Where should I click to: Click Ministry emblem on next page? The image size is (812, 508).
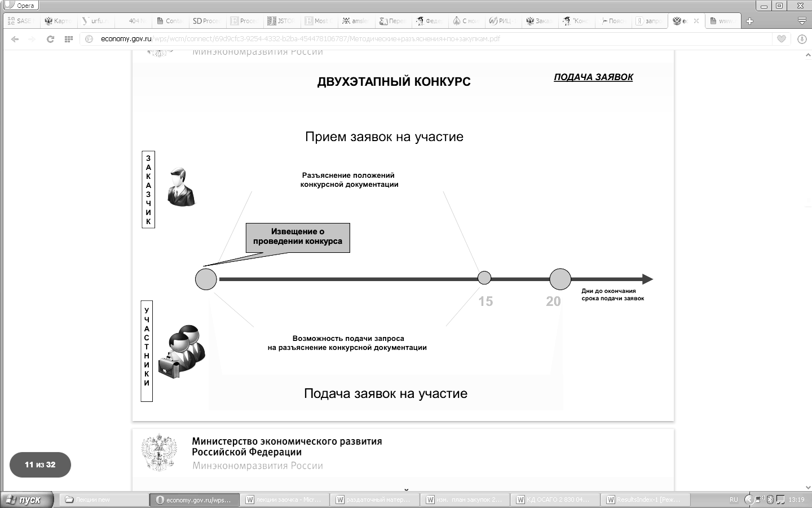160,453
